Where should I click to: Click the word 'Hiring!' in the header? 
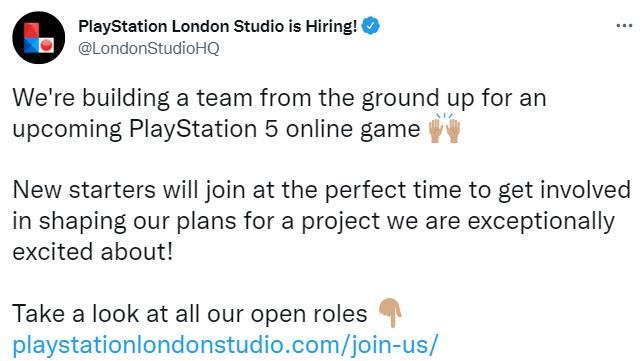(331, 26)
